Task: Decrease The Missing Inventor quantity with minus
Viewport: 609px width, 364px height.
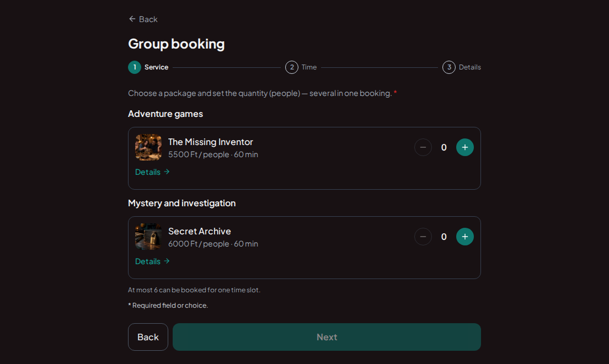Action: click(423, 147)
